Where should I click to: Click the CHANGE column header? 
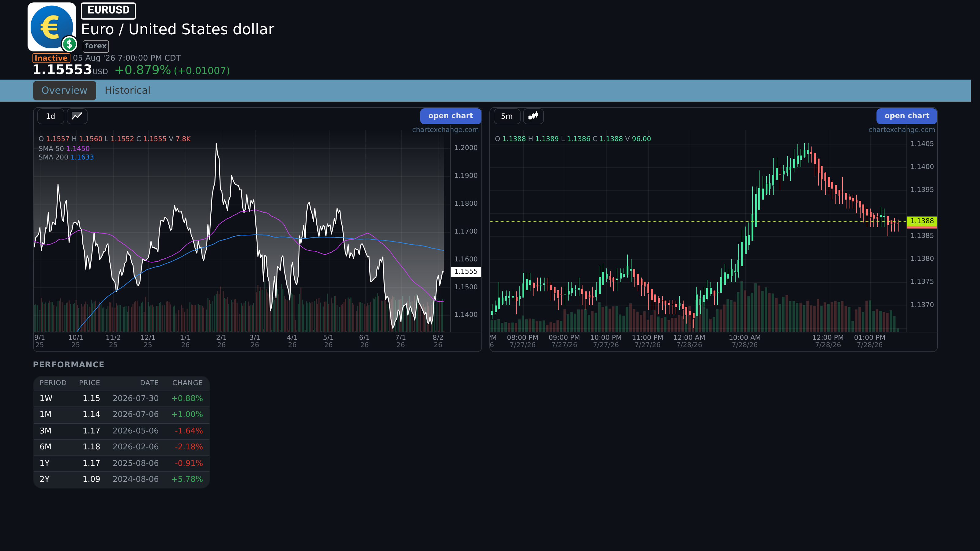point(187,383)
